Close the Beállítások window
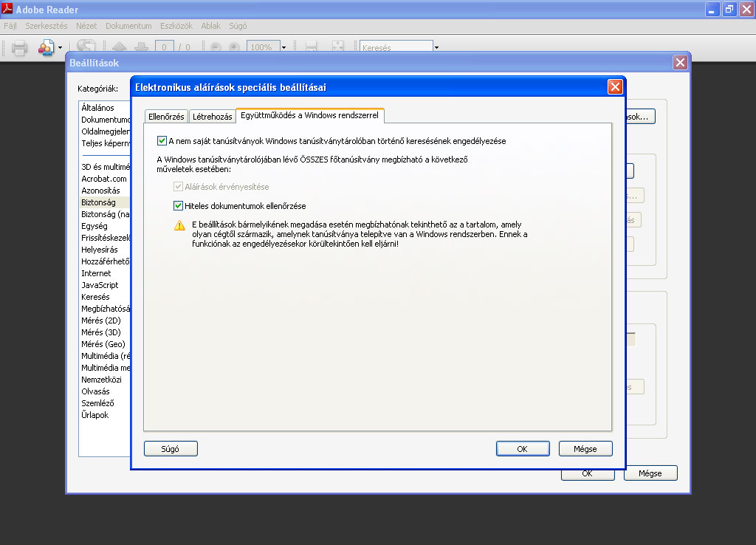Image resolution: width=756 pixels, height=545 pixels. coord(680,62)
